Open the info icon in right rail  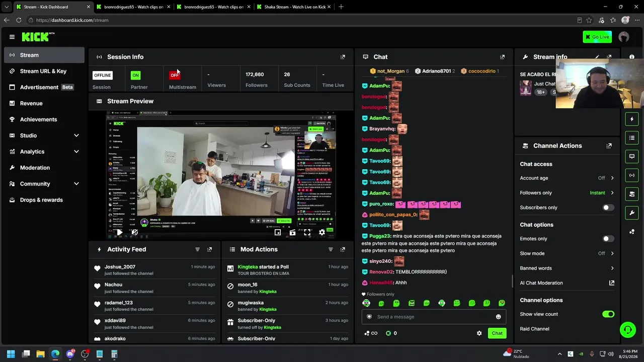click(632, 57)
